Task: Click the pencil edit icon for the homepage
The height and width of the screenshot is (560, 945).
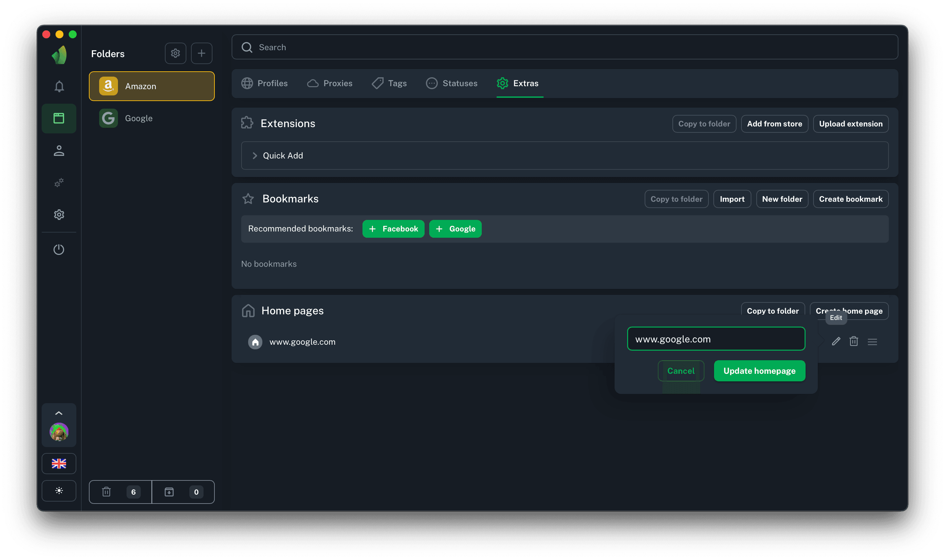Action: pyautogui.click(x=836, y=341)
